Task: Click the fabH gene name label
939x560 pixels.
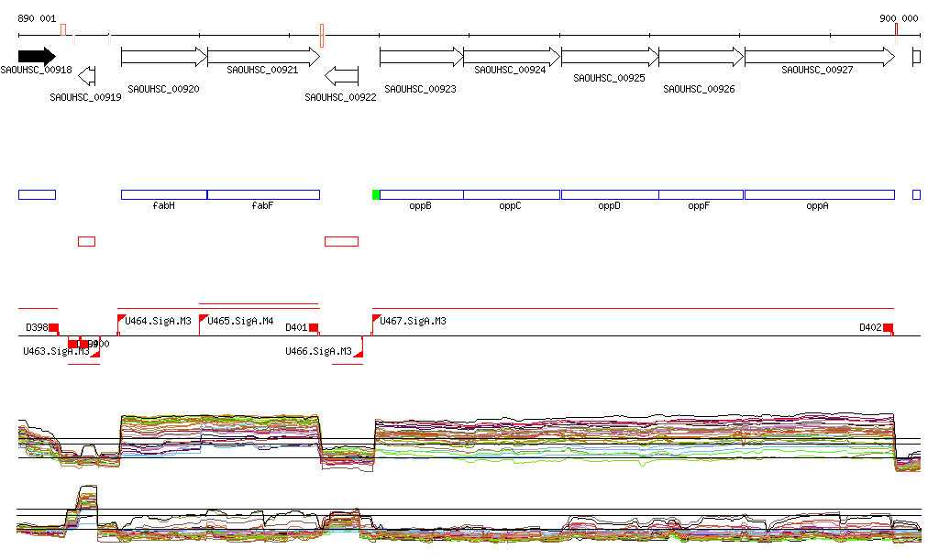Action: (164, 206)
